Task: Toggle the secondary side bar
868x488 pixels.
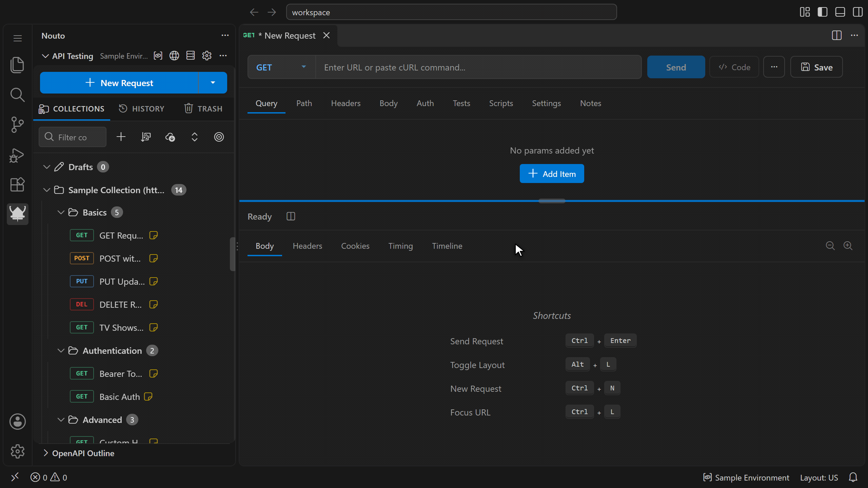Action: point(857,12)
